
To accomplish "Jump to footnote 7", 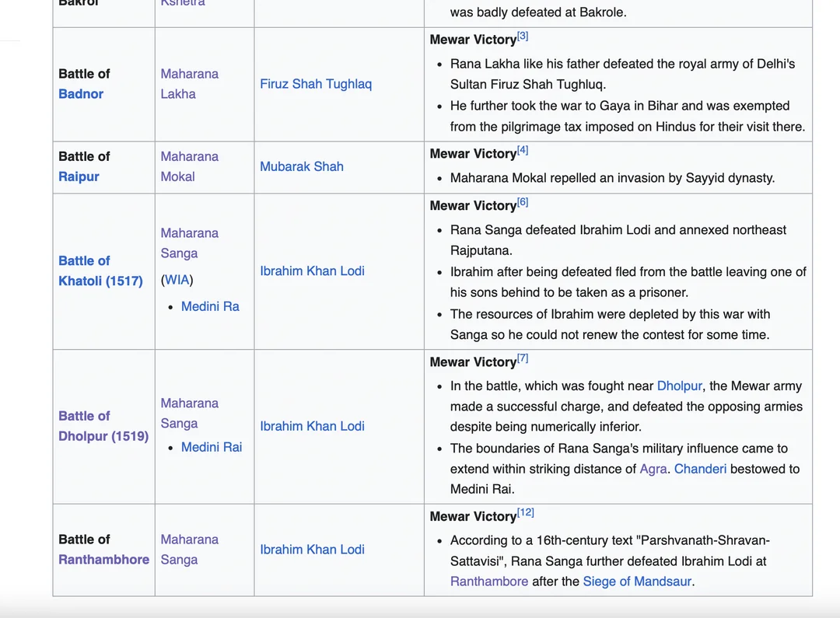I will coord(523,358).
